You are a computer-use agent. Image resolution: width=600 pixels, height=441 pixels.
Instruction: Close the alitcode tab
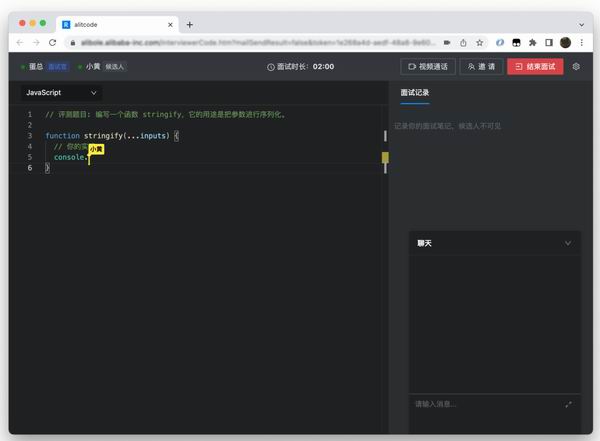[170, 25]
